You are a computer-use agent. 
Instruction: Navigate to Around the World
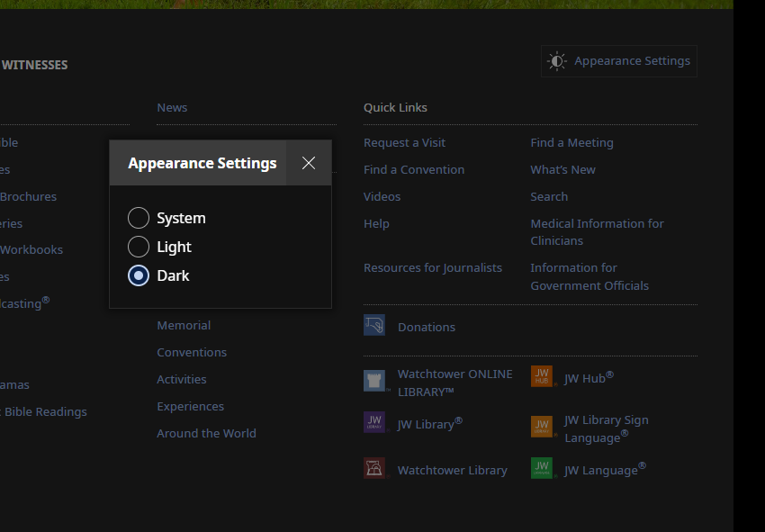pos(206,433)
